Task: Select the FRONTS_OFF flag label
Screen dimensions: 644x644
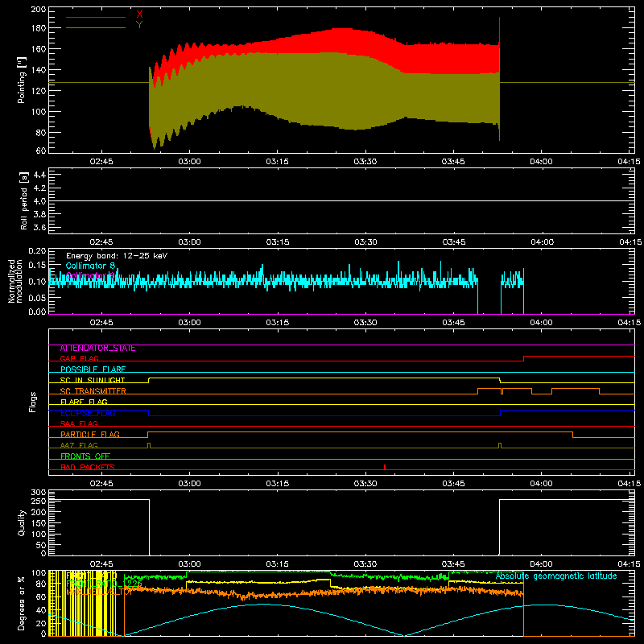Action: (x=85, y=456)
